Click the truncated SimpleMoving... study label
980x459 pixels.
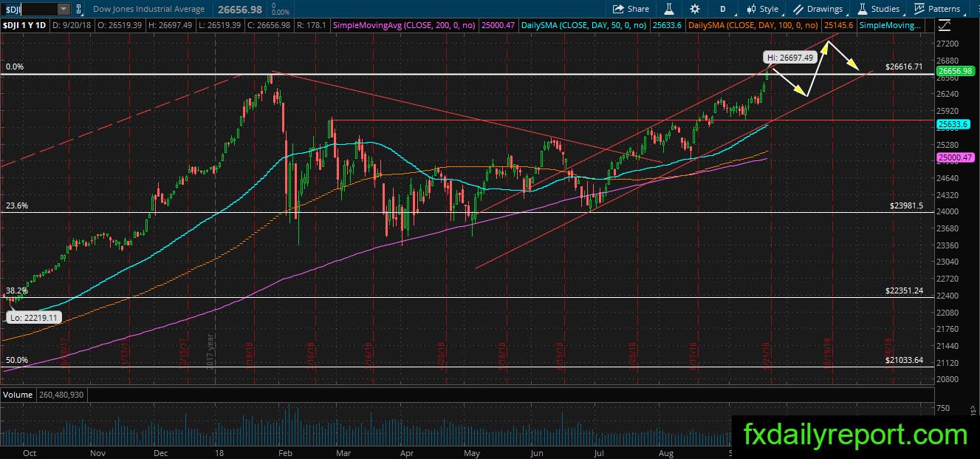pos(890,25)
